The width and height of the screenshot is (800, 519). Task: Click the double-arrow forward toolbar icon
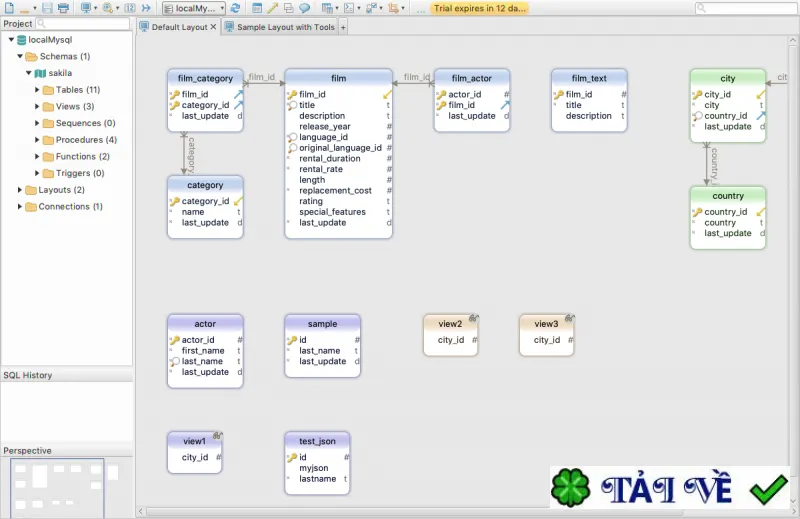pos(146,8)
